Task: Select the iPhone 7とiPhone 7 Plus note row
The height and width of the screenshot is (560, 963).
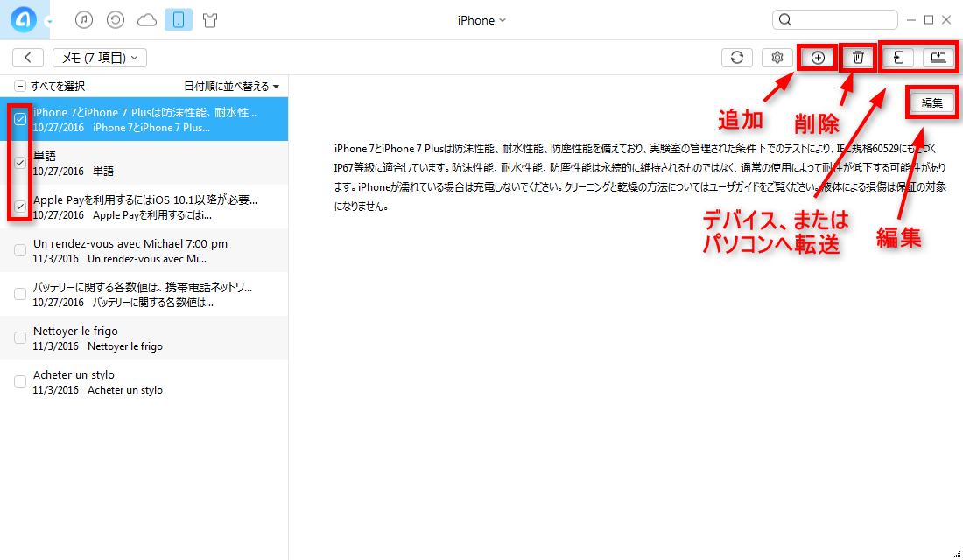Action: [x=144, y=119]
